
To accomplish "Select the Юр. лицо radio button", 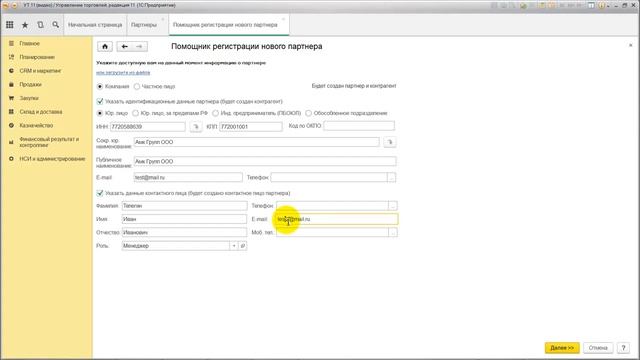I will 100,113.
